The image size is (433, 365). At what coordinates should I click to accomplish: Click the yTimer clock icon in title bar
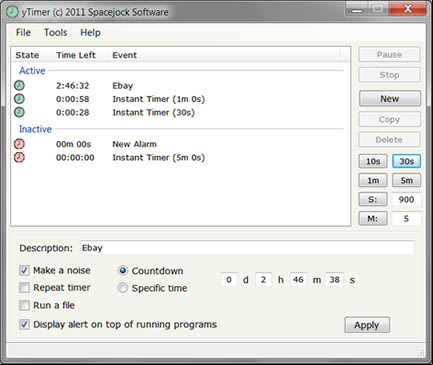[x=12, y=12]
